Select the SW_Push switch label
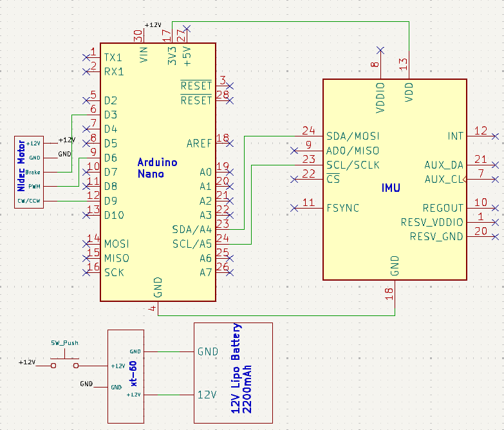 pyautogui.click(x=64, y=343)
